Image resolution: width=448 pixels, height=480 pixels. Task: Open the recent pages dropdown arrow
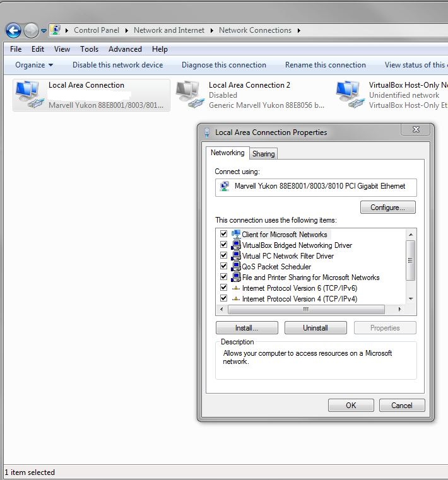44,31
